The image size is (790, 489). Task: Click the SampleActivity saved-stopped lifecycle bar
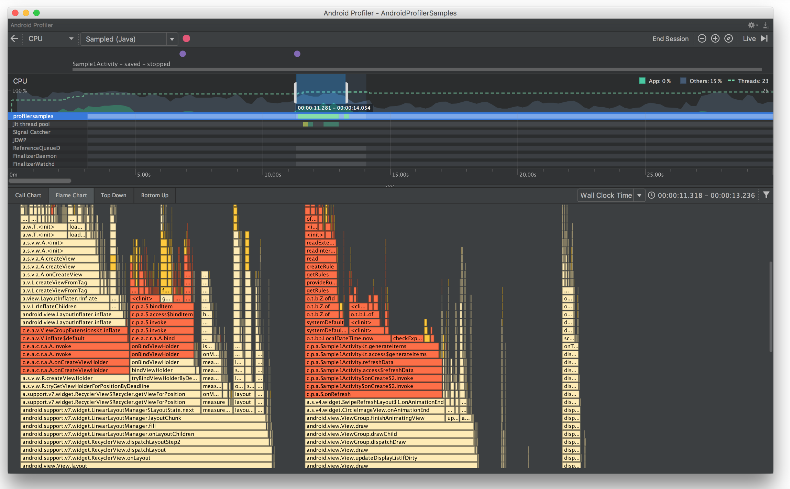pyautogui.click(x=417, y=69)
